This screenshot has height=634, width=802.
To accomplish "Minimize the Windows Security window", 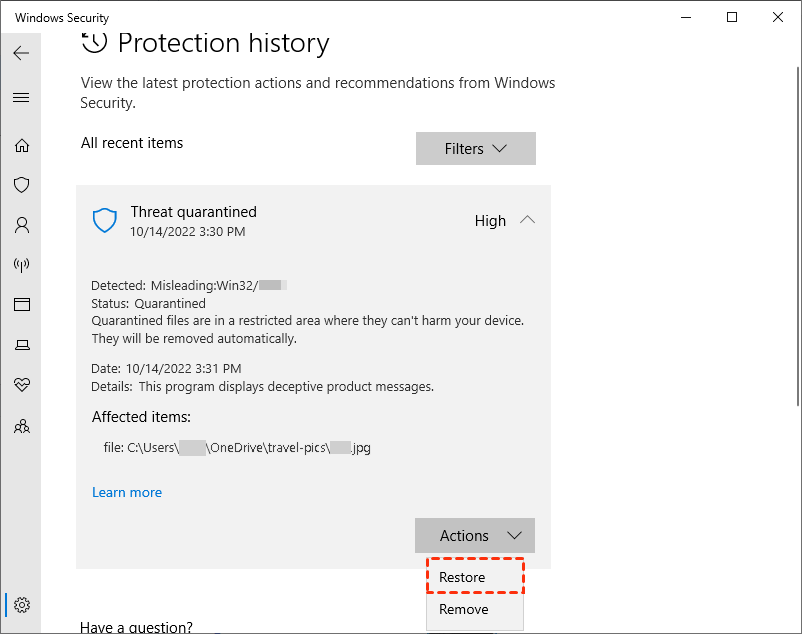I will (x=687, y=18).
